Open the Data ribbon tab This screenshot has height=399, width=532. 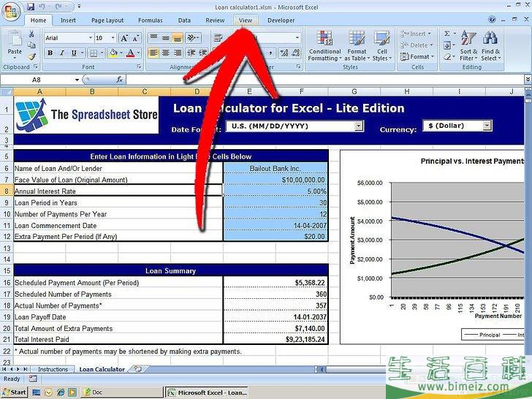(x=184, y=20)
